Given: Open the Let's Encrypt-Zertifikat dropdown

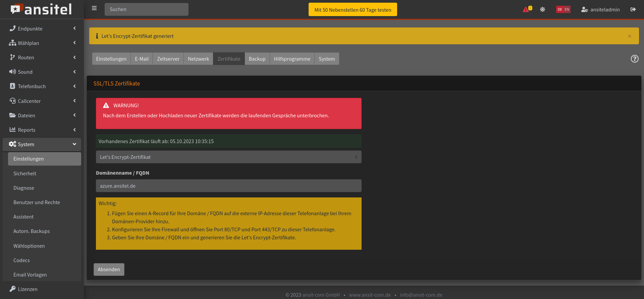Looking at the screenshot, I should (x=228, y=157).
